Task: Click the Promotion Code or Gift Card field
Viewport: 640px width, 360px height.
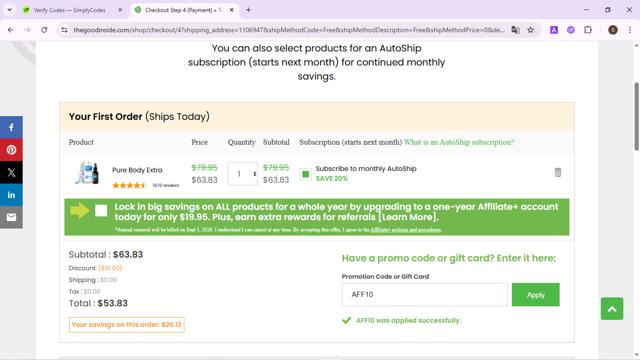Action: tap(425, 295)
